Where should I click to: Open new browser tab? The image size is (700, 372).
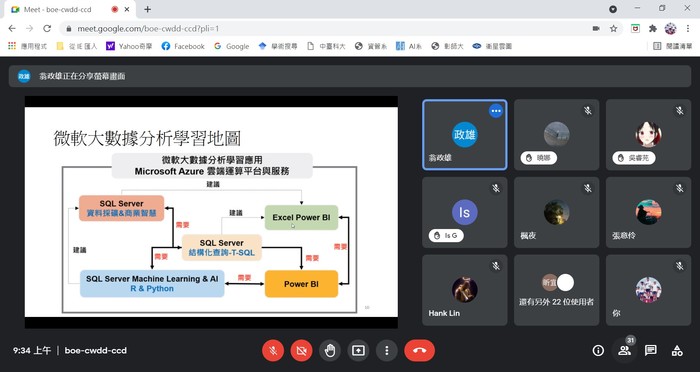coord(147,9)
